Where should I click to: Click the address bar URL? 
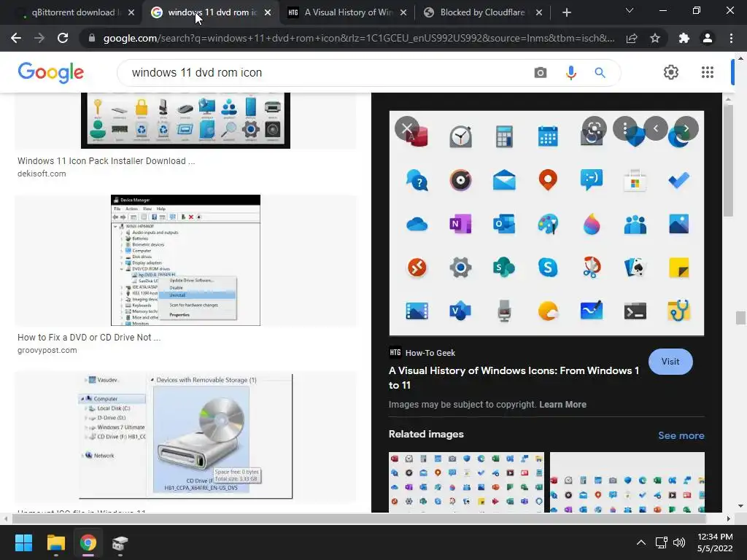pyautogui.click(x=358, y=38)
